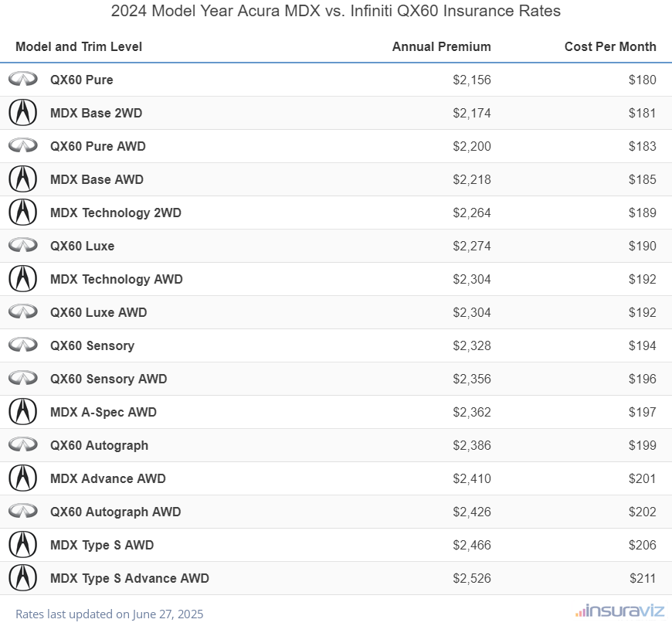Click the Infiniti logo next to QX60 Pure AWD
Image resolution: width=672 pixels, height=626 pixels.
coord(23,145)
